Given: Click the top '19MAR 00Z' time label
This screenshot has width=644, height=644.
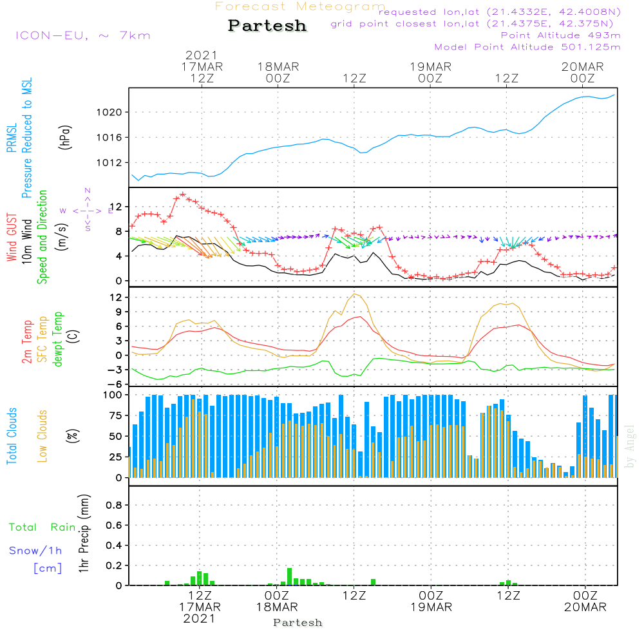Looking at the screenshot, I should coord(430,72).
